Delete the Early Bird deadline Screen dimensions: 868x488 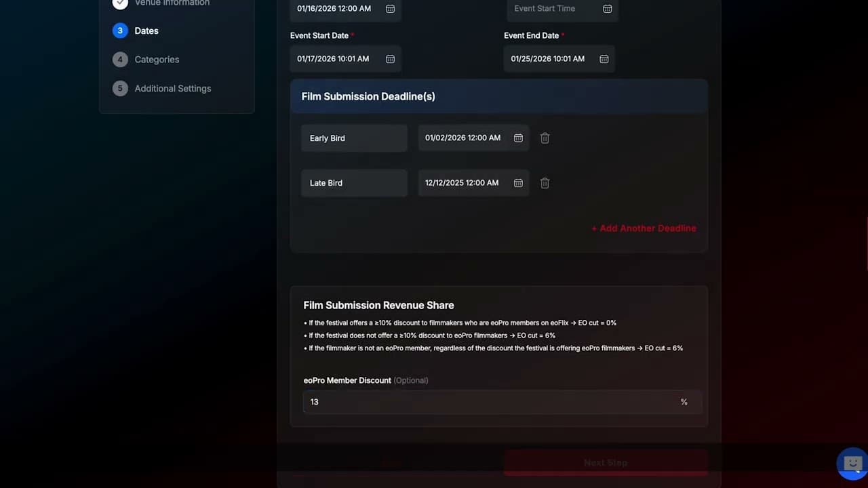pyautogui.click(x=545, y=138)
